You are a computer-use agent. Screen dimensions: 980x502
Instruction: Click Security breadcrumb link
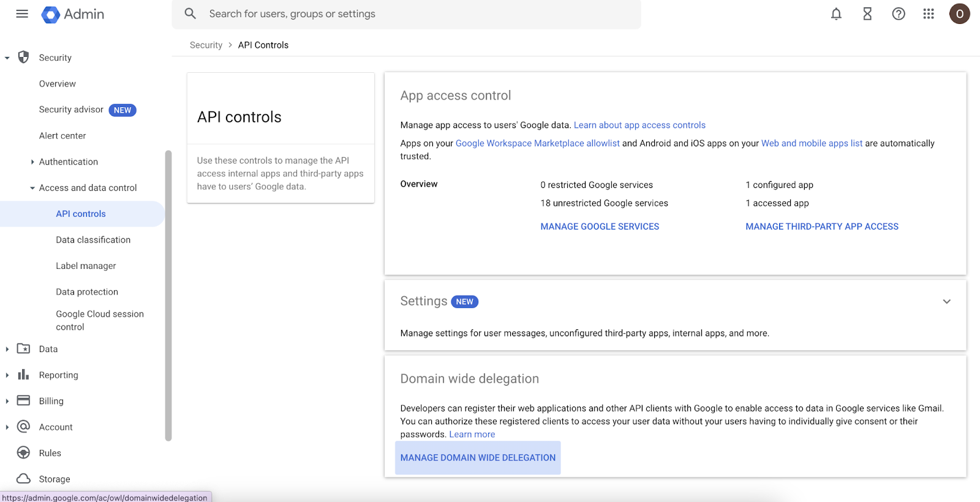click(x=206, y=45)
